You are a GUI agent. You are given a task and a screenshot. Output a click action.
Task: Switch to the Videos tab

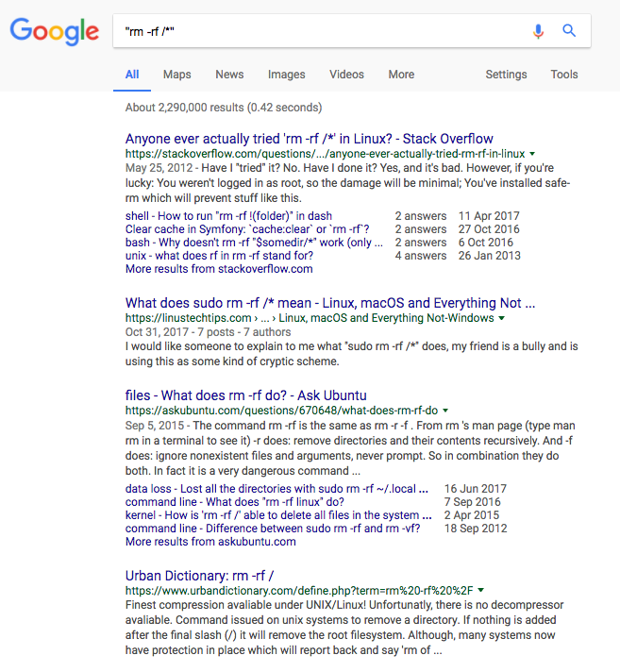pyautogui.click(x=346, y=75)
